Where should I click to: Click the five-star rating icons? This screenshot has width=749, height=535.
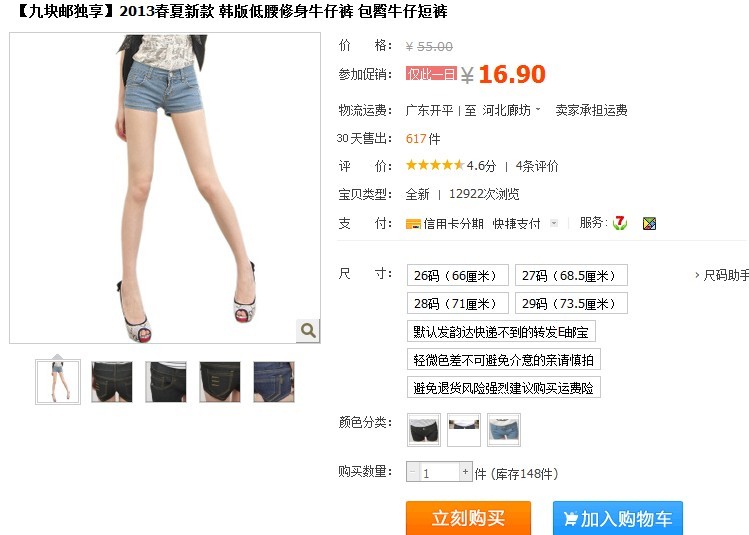pyautogui.click(x=434, y=165)
